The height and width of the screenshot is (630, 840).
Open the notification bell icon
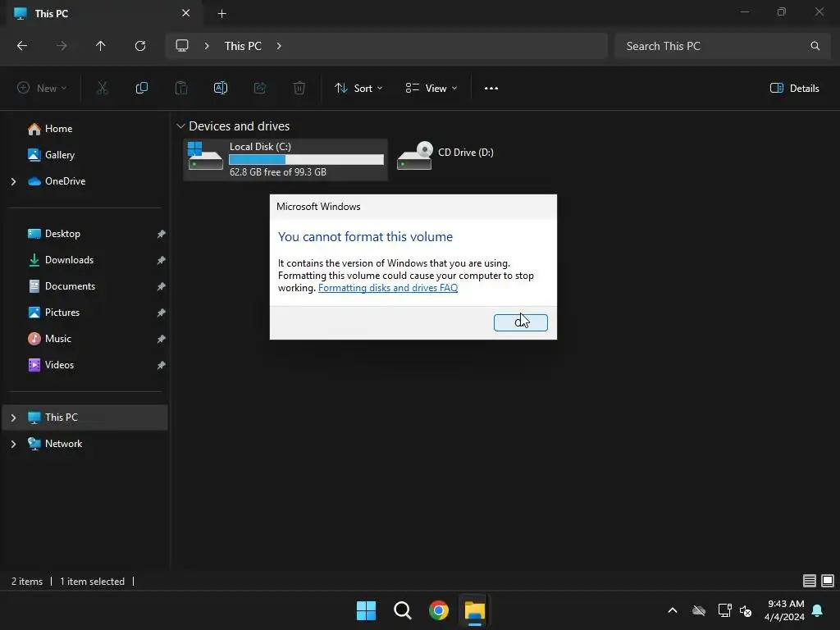(818, 610)
